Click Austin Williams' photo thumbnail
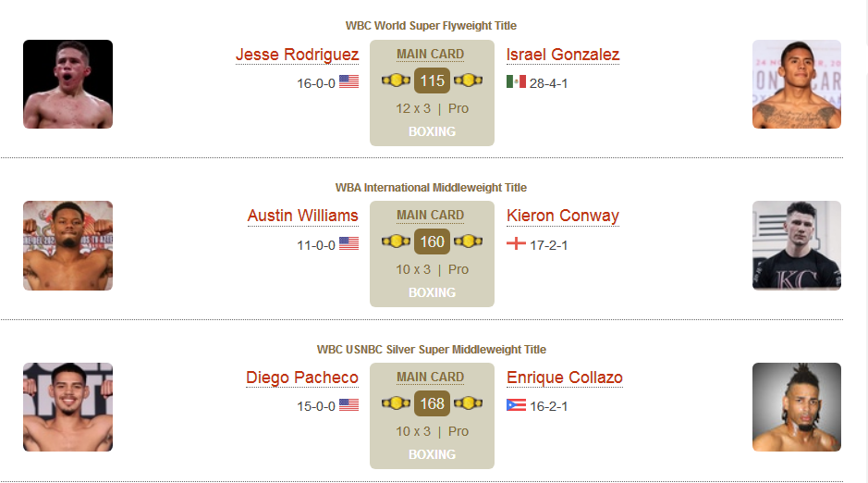 [x=67, y=245]
